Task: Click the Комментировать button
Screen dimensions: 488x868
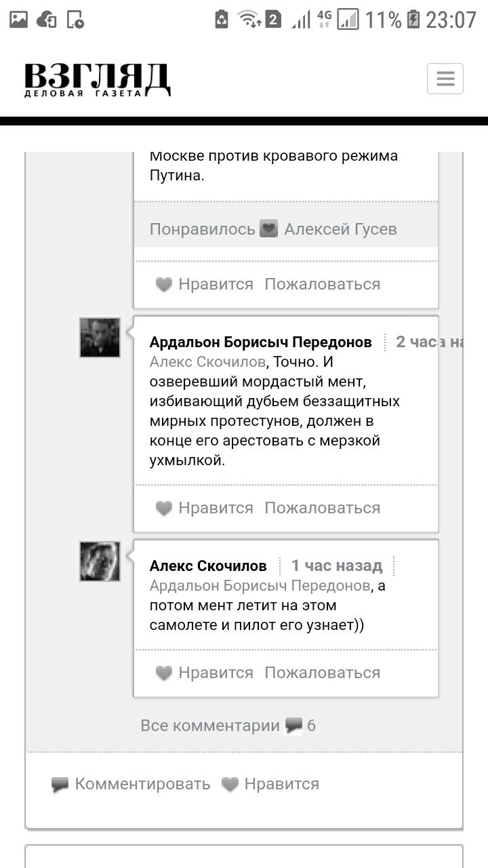Action: point(131,784)
